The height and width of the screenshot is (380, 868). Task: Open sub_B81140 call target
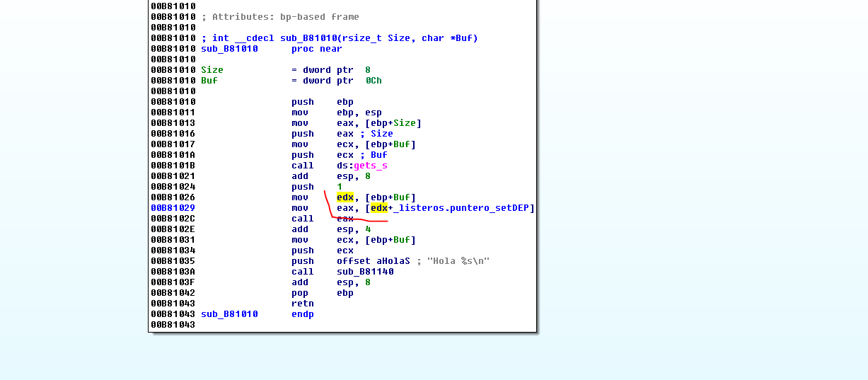pos(365,272)
